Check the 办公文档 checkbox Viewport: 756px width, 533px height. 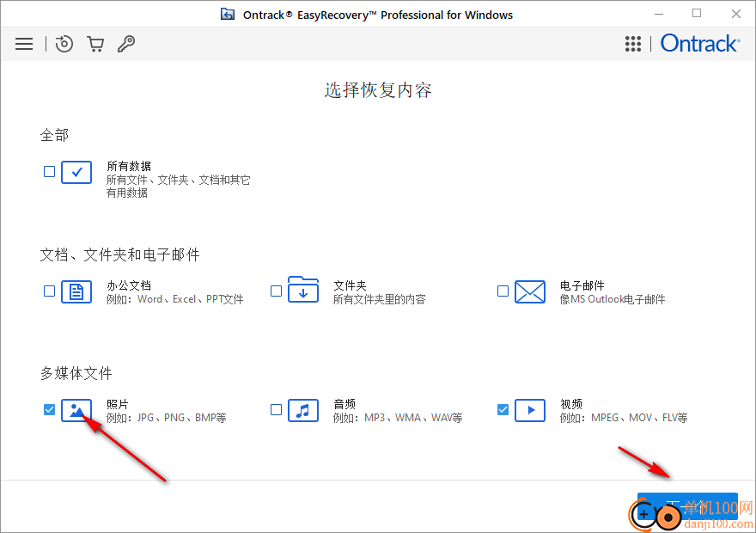coord(49,291)
